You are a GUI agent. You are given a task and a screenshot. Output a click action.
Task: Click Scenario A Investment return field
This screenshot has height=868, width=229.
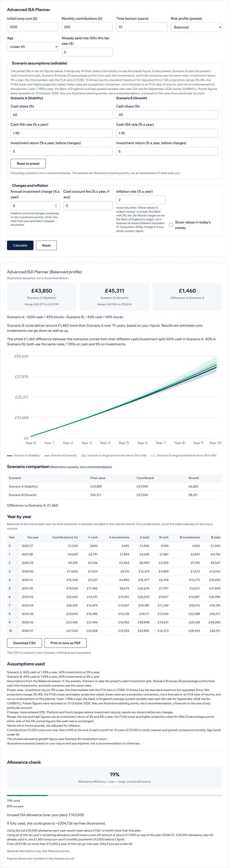(x=61, y=151)
